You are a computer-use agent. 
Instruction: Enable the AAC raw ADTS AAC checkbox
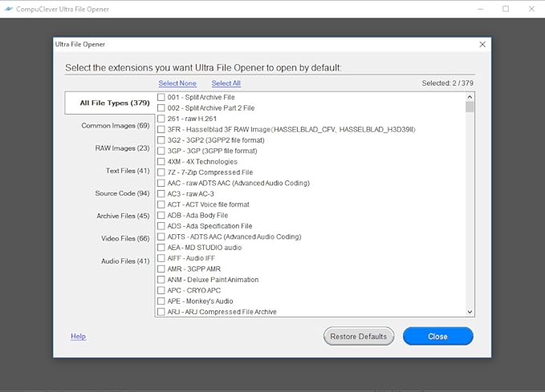(x=161, y=184)
